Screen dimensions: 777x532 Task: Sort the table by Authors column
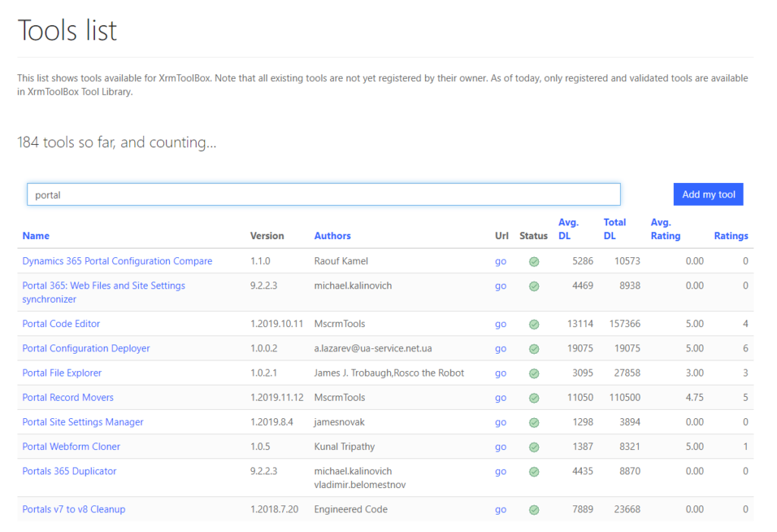332,235
